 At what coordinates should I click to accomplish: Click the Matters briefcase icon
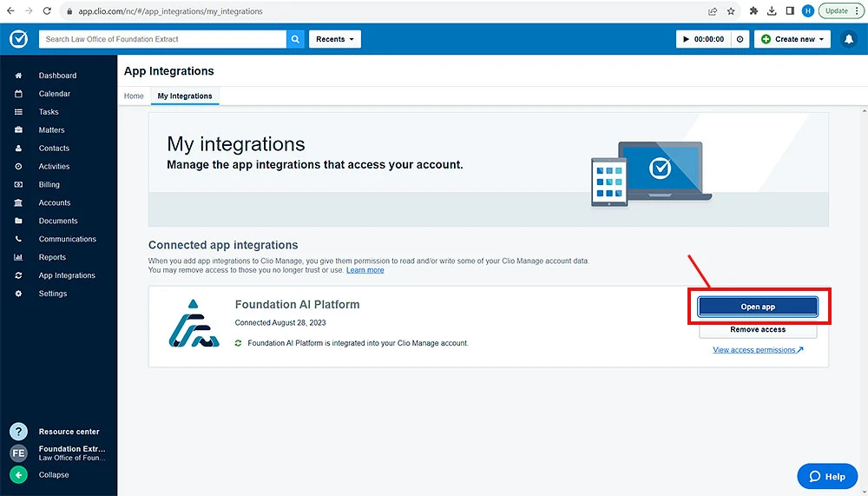18,129
